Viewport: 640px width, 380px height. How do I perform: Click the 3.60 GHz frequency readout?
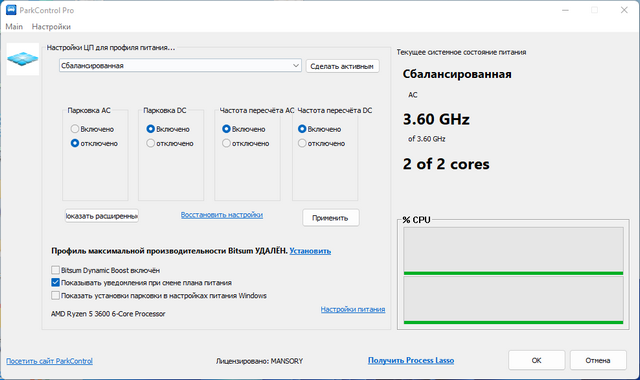pos(436,119)
